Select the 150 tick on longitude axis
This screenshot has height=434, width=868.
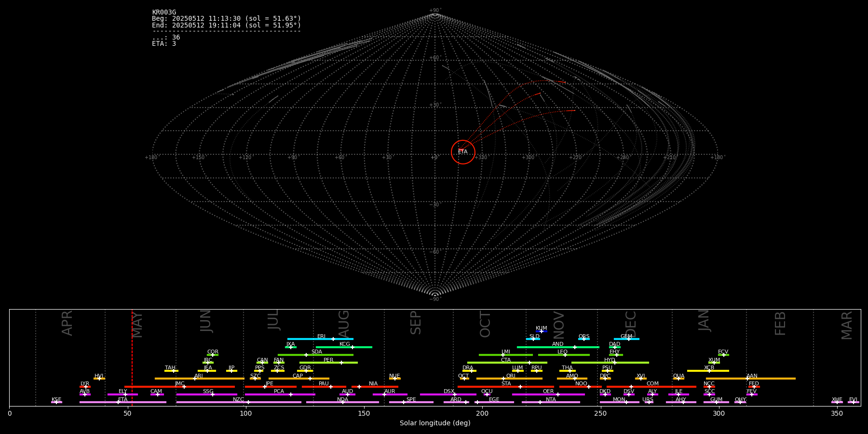point(364,413)
